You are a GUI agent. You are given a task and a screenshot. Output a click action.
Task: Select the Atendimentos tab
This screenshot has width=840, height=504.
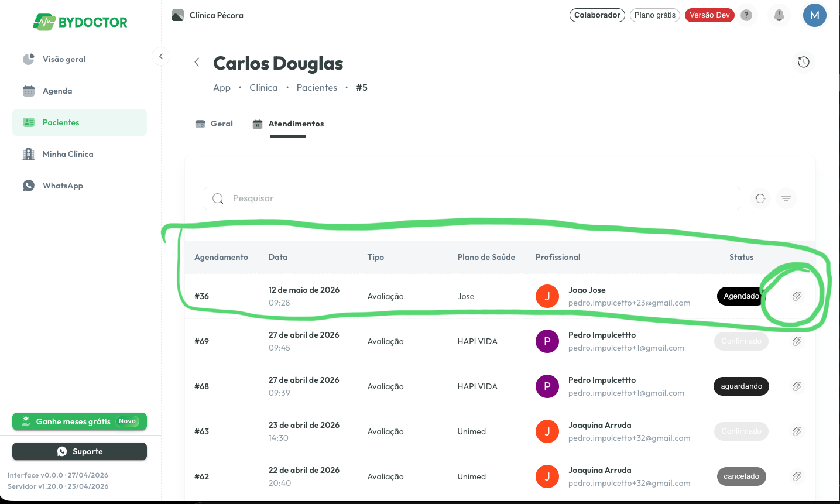tap(288, 124)
